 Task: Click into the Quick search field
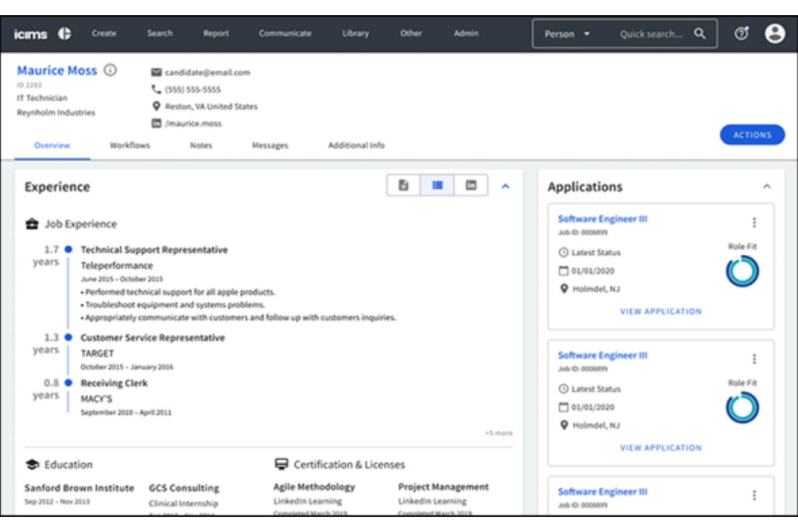[650, 34]
